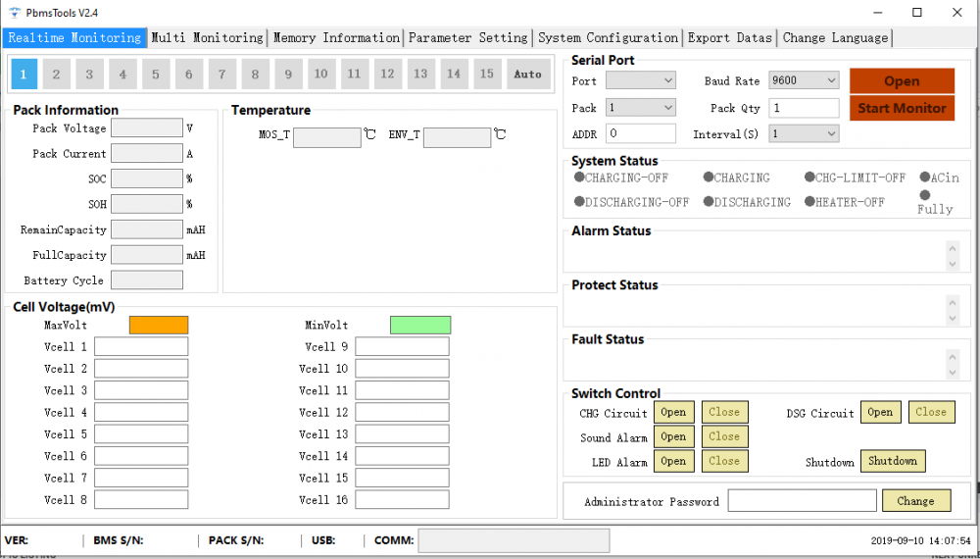Click the Pack Voltage value field
The image size is (980, 559).
(x=147, y=128)
